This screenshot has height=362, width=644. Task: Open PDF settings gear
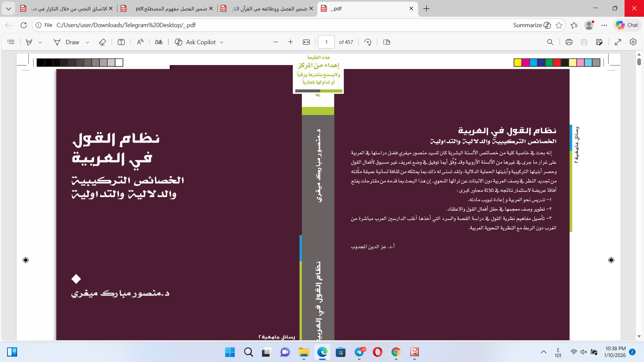coord(633,42)
